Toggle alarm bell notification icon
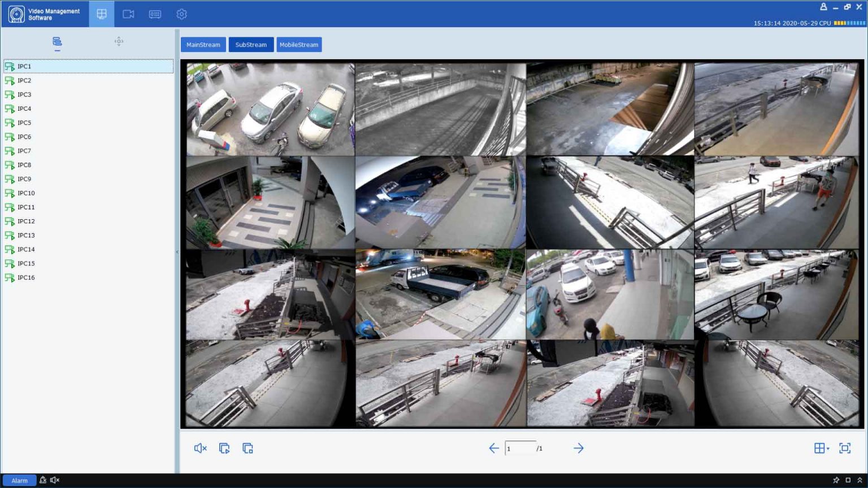Viewport: 868px width, 488px height. pos(43,480)
